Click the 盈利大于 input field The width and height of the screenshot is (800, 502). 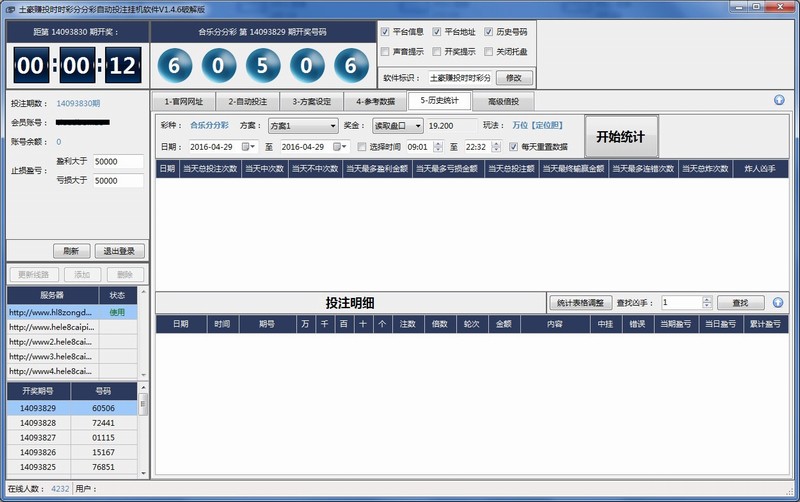[119, 161]
